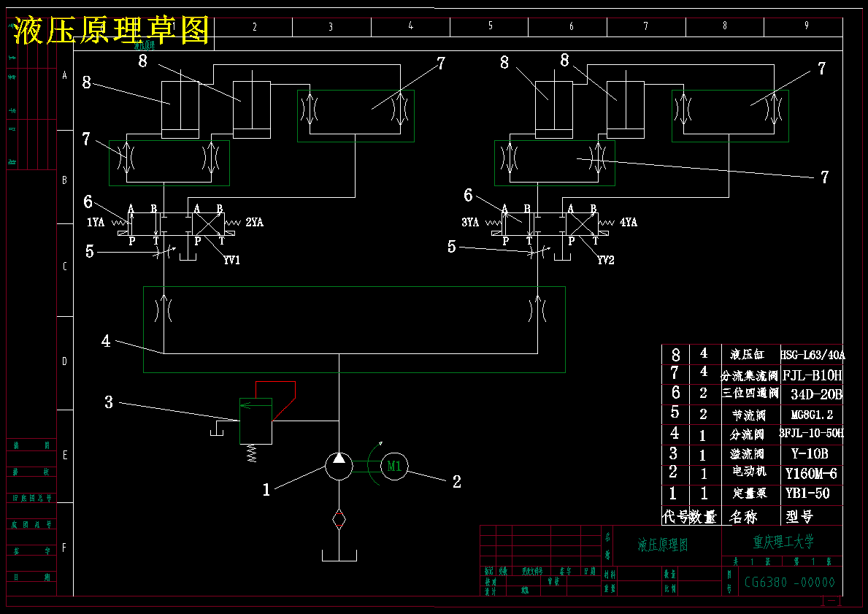Screen dimensions: 868x614
Task: Click the 3YA solenoid label
Action: coord(470,223)
